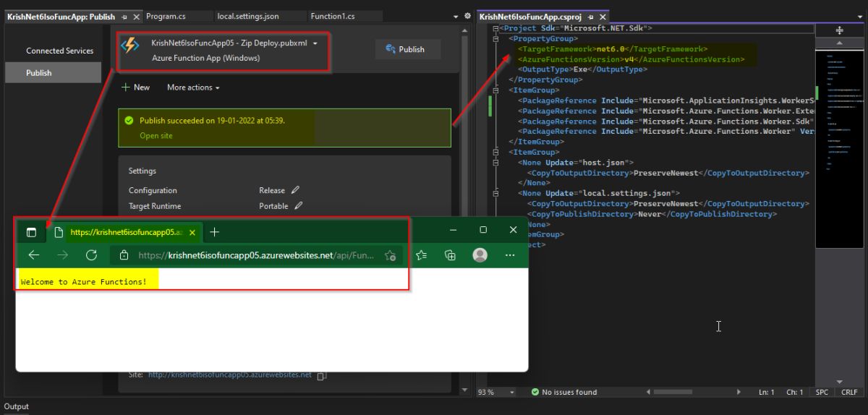Collapse the Project root XML node
The image size is (868, 415).
[x=495, y=28]
